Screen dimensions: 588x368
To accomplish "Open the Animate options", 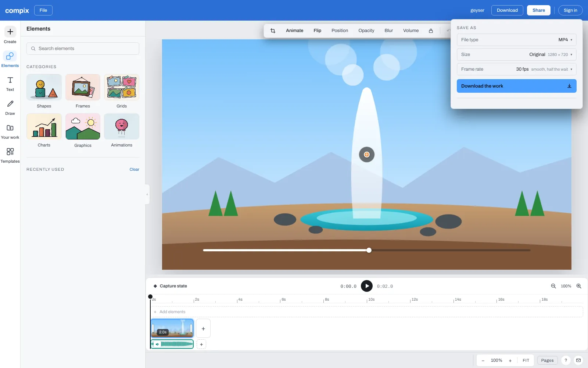I will pyautogui.click(x=295, y=31).
